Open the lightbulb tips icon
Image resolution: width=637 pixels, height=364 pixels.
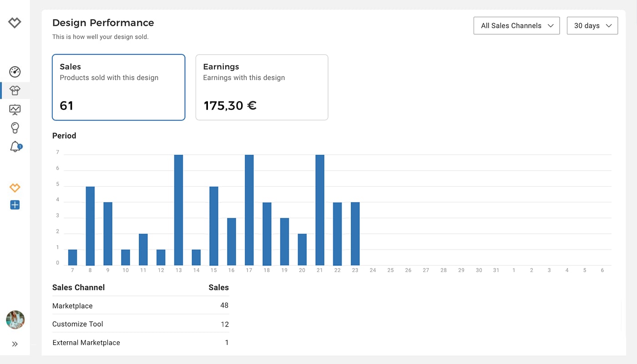click(x=15, y=128)
